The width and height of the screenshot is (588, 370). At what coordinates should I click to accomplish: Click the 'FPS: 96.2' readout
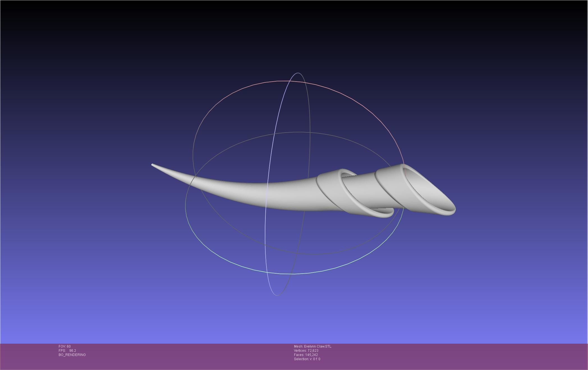tap(67, 351)
